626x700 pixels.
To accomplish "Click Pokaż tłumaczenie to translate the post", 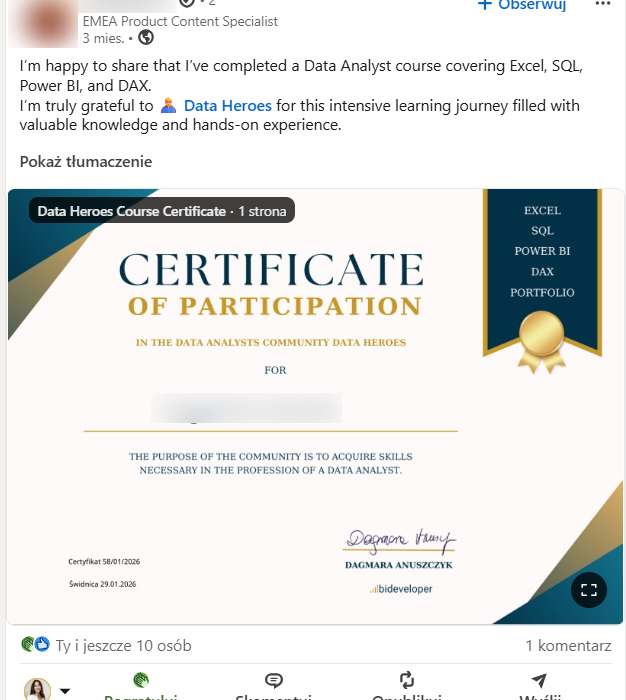I will 86,162.
